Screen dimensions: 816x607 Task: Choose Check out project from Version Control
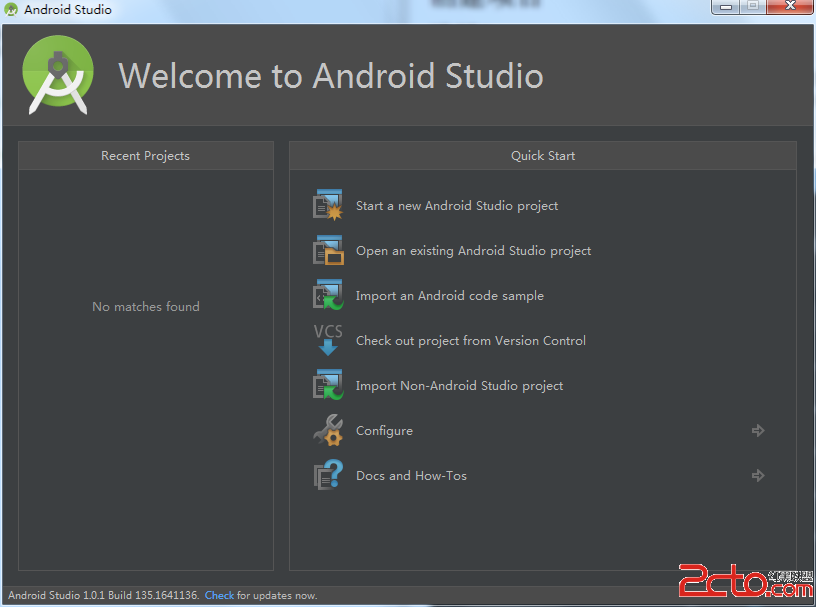coord(470,340)
